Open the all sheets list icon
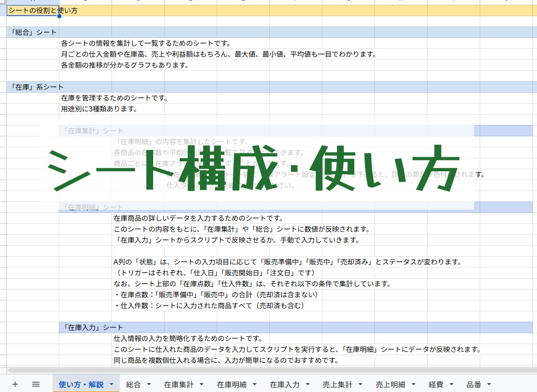The width and height of the screenshot is (537, 392). [x=35, y=384]
